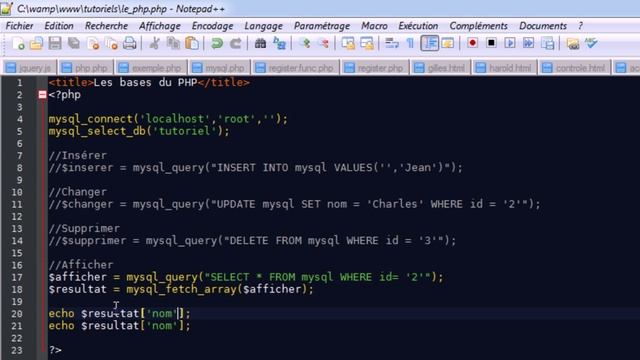640x360 pixels.
Task: Click the //Supprimer comment line
Action: (x=84, y=229)
